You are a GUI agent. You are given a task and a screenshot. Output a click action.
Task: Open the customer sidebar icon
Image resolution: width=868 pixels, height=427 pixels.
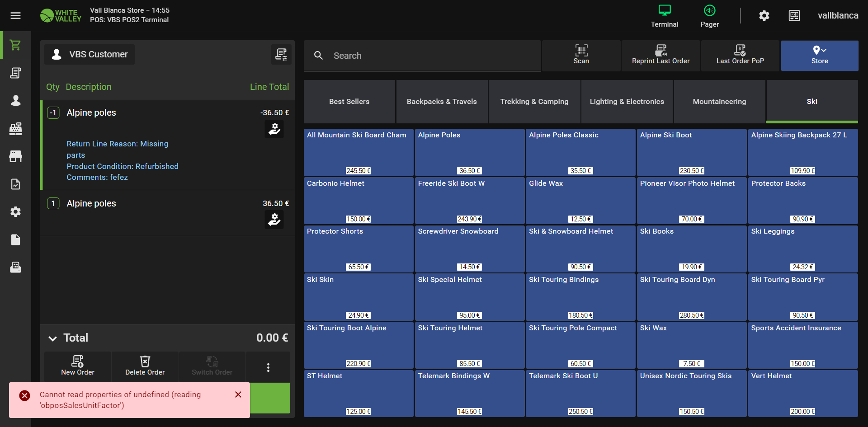tap(15, 101)
